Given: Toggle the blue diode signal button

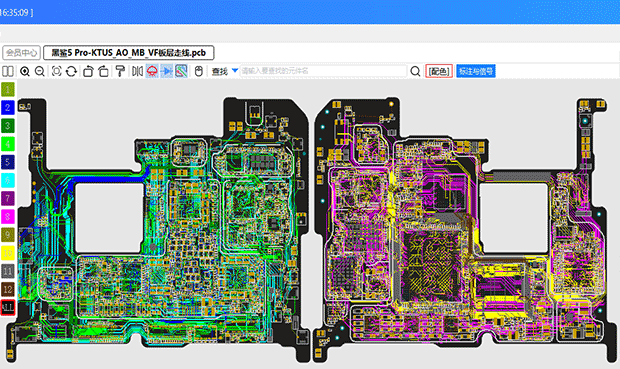Looking at the screenshot, I should coord(166,72).
